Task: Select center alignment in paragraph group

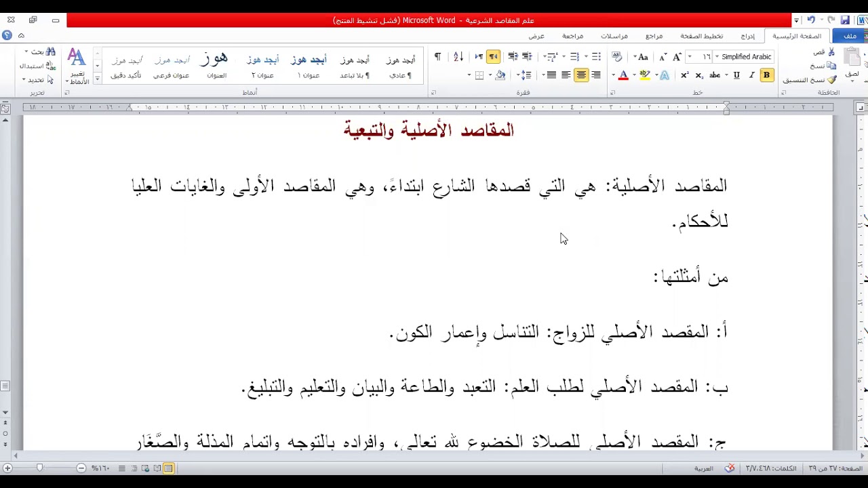Action: pos(581,75)
